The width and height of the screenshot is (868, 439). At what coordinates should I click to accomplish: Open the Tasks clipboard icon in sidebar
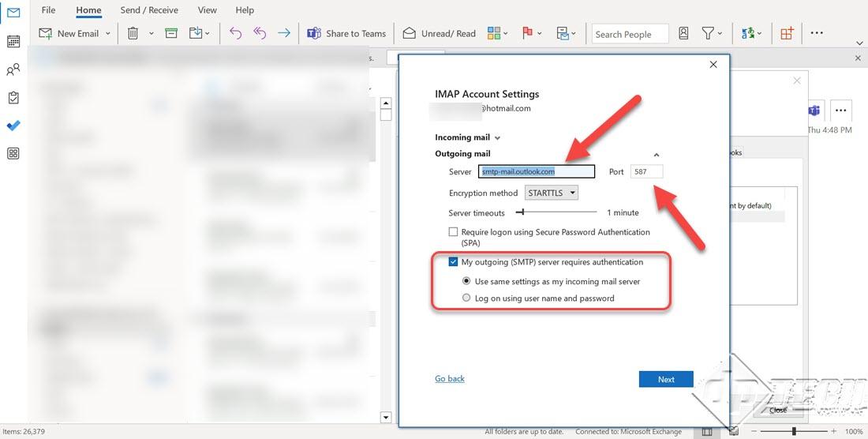13,97
